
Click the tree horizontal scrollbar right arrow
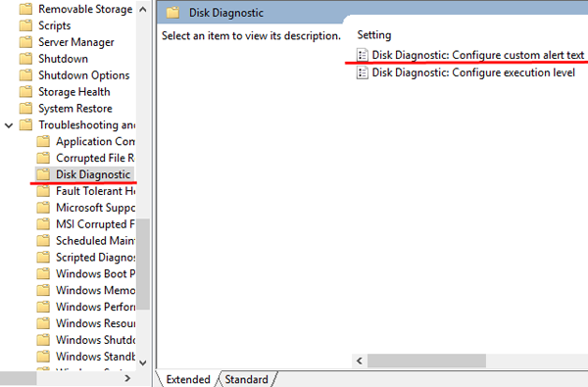click(x=127, y=378)
